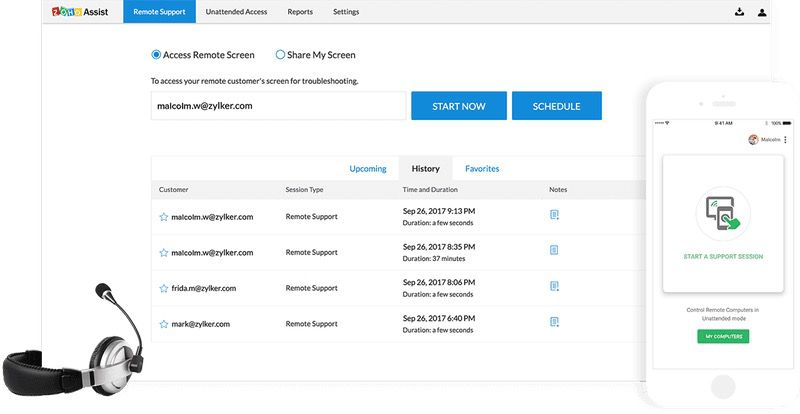The height and width of the screenshot is (414, 800).
Task: Star the frida.m@zylker.com session
Action: [164, 288]
